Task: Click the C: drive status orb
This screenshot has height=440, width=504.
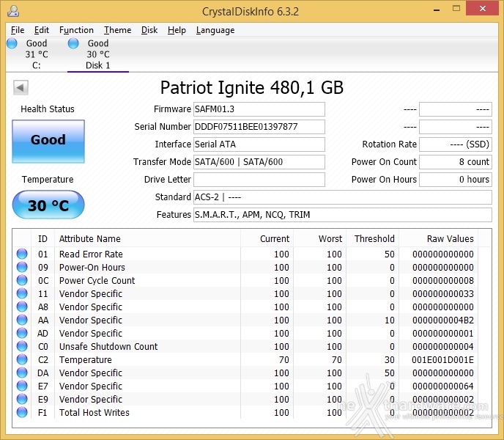Action: [x=12, y=43]
